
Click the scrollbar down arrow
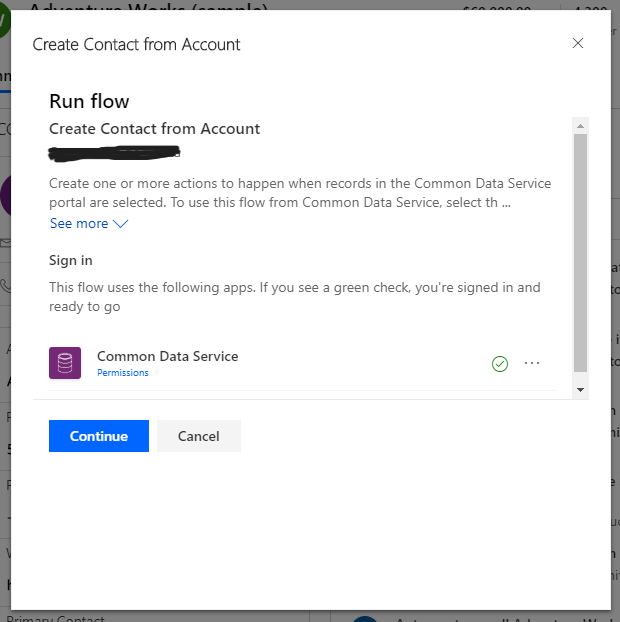coord(580,388)
